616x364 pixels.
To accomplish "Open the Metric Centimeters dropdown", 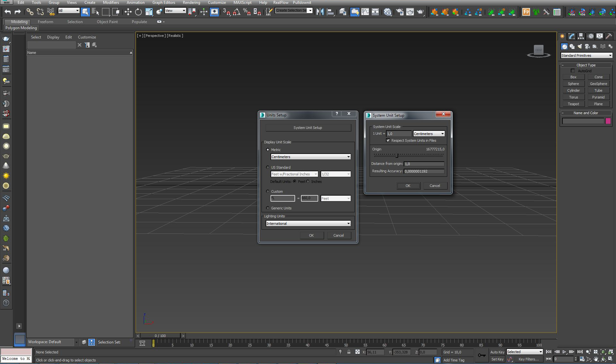I will coord(311,157).
